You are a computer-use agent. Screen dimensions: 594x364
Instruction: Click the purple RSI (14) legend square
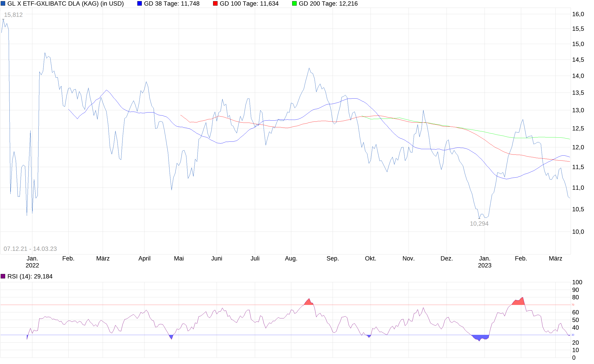(3, 276)
